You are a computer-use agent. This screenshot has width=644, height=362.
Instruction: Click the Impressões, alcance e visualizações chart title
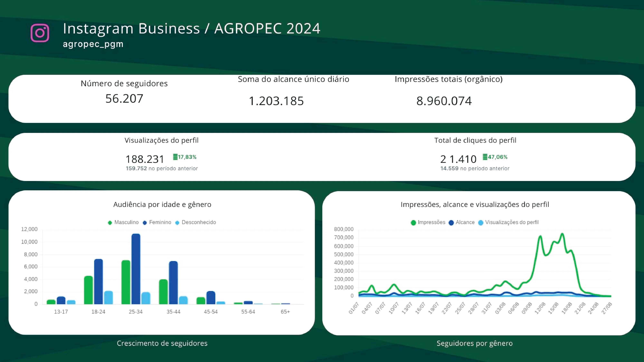[x=475, y=205]
